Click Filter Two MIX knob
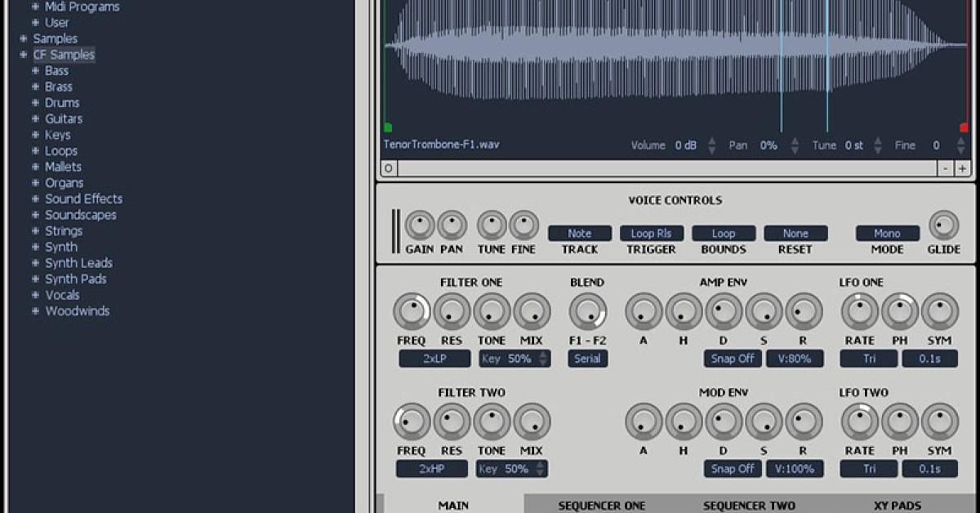The width and height of the screenshot is (980, 513). coord(532,422)
